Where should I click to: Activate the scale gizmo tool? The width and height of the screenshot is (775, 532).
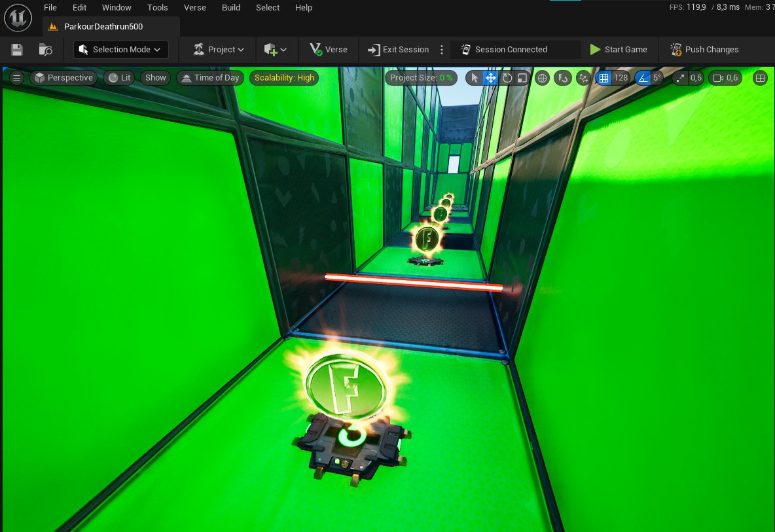pyautogui.click(x=522, y=78)
